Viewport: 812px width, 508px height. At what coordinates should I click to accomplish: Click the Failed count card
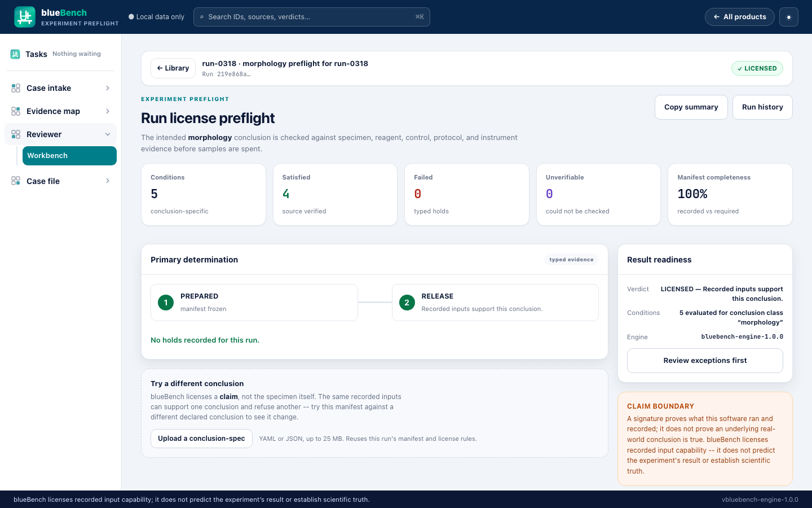(x=467, y=195)
